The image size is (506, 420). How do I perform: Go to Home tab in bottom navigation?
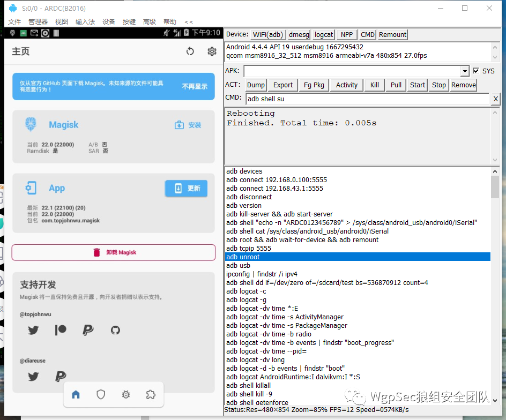pos(76,394)
